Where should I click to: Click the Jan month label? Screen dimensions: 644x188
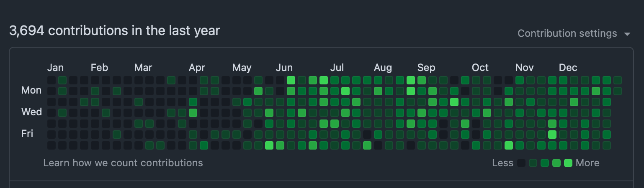click(x=55, y=68)
